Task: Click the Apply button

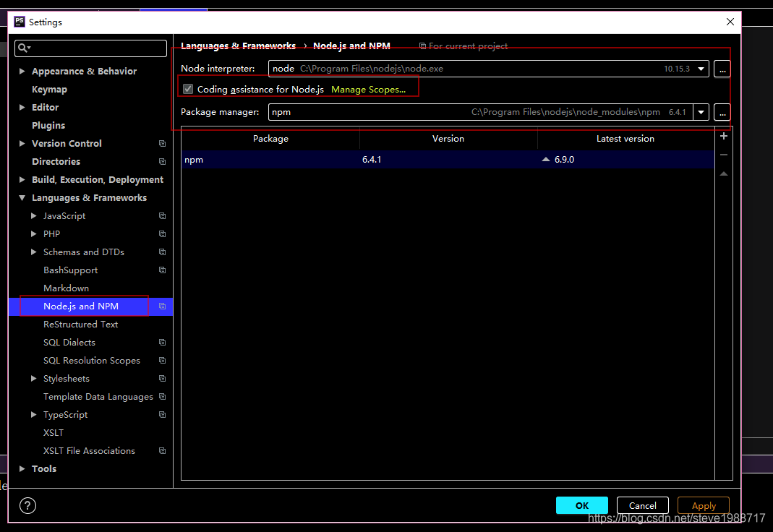Action: point(704,505)
